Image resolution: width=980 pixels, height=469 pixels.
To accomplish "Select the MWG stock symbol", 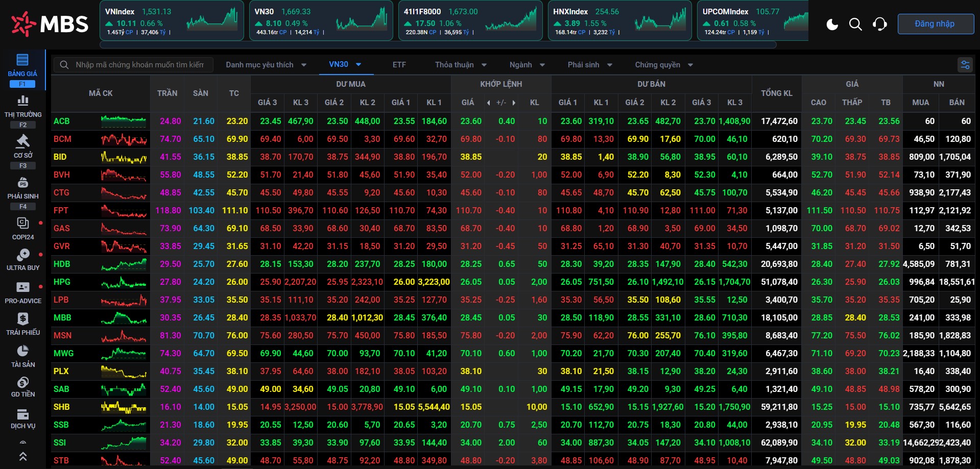I will [x=63, y=353].
